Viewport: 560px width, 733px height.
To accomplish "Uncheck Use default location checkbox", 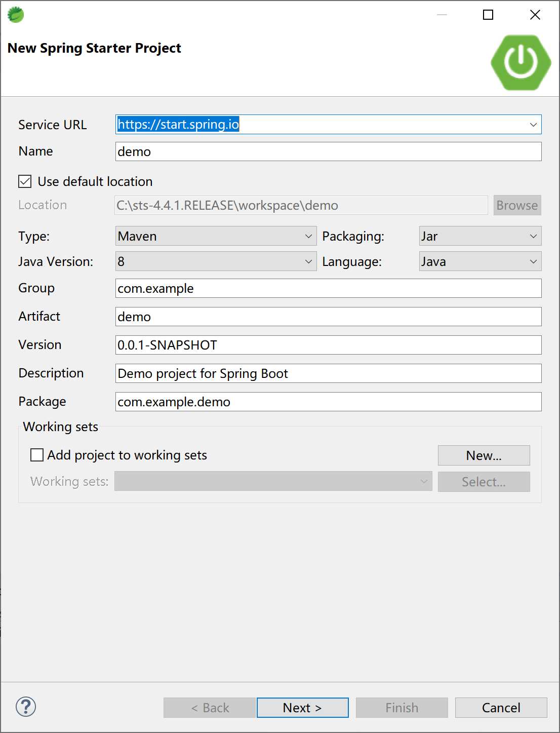I will 25,181.
